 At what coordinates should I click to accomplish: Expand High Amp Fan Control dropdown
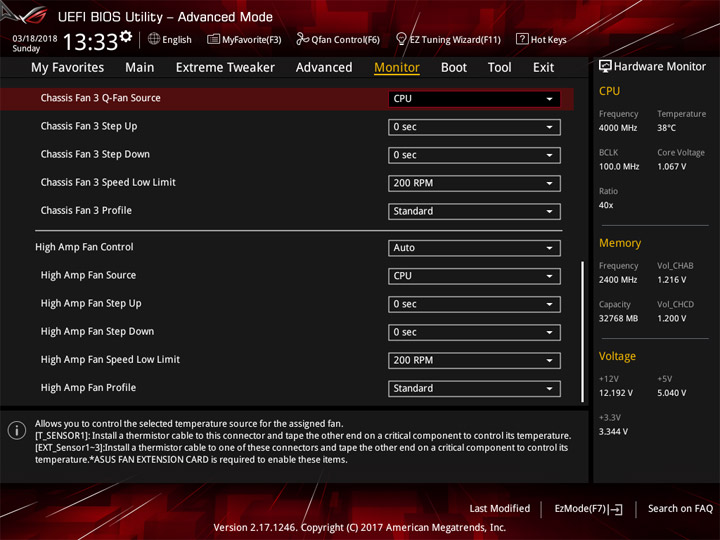pyautogui.click(x=474, y=248)
